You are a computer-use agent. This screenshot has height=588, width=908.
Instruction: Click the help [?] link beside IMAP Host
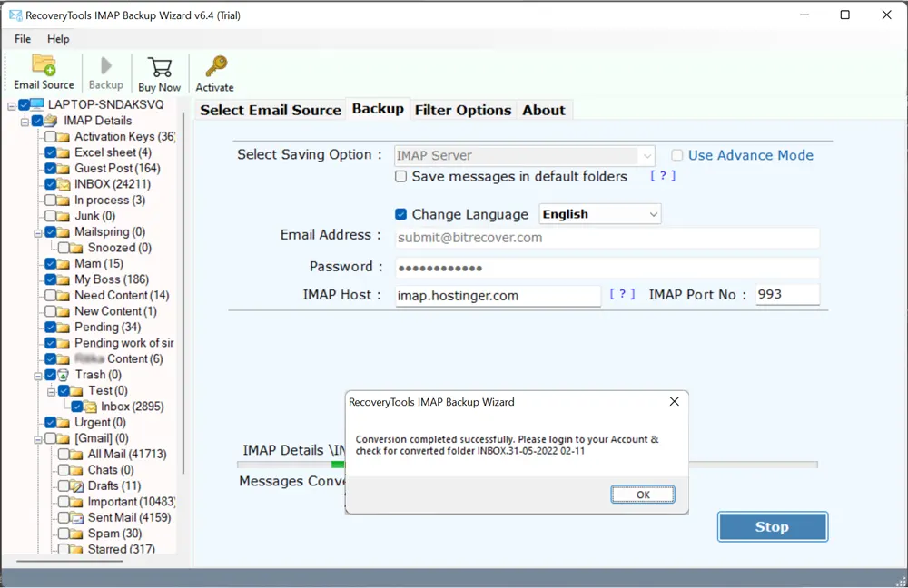(x=622, y=295)
